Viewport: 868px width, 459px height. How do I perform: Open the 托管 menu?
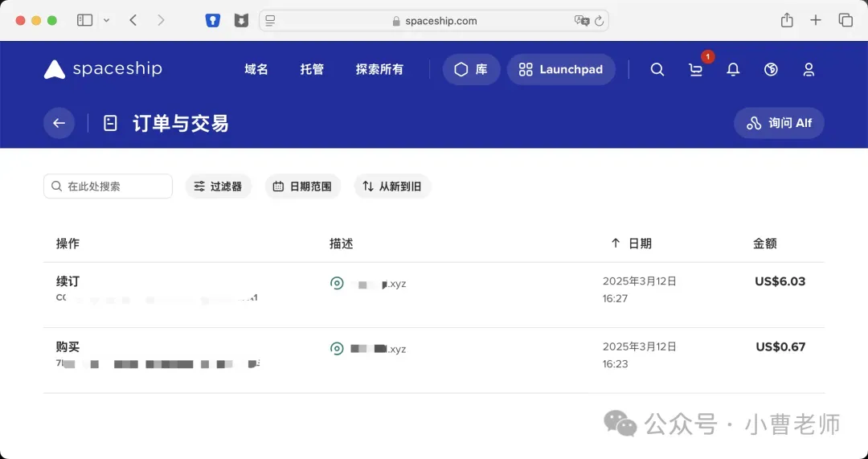point(312,70)
